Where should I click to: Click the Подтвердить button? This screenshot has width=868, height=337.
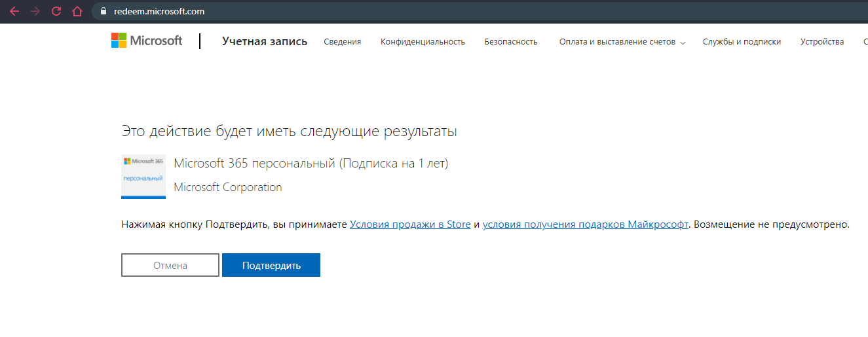[x=271, y=265]
